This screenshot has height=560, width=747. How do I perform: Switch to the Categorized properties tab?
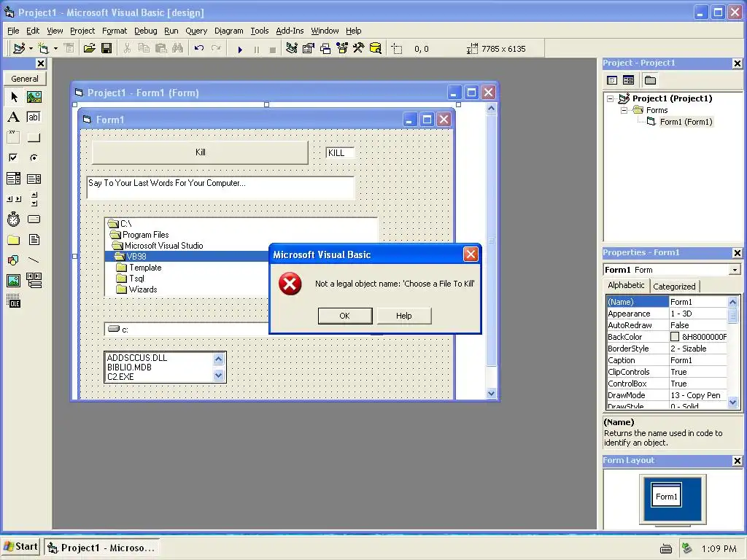674,286
